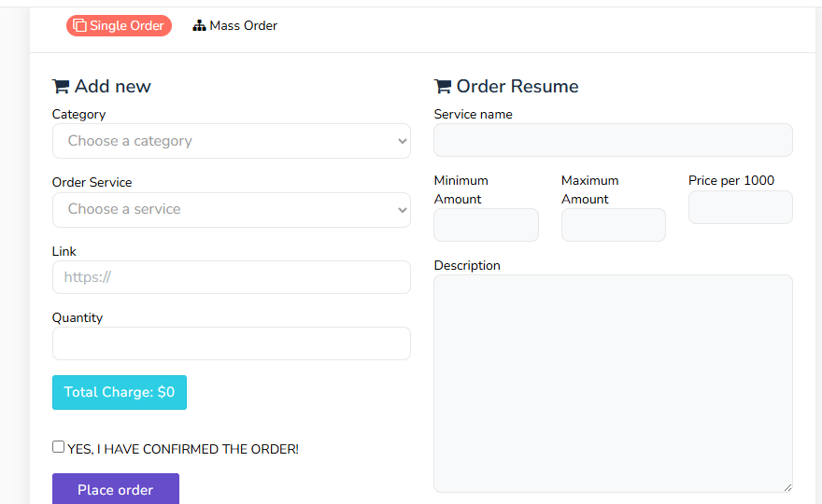This screenshot has width=822, height=504.
Task: Click the Price per 1000 field
Action: click(740, 207)
